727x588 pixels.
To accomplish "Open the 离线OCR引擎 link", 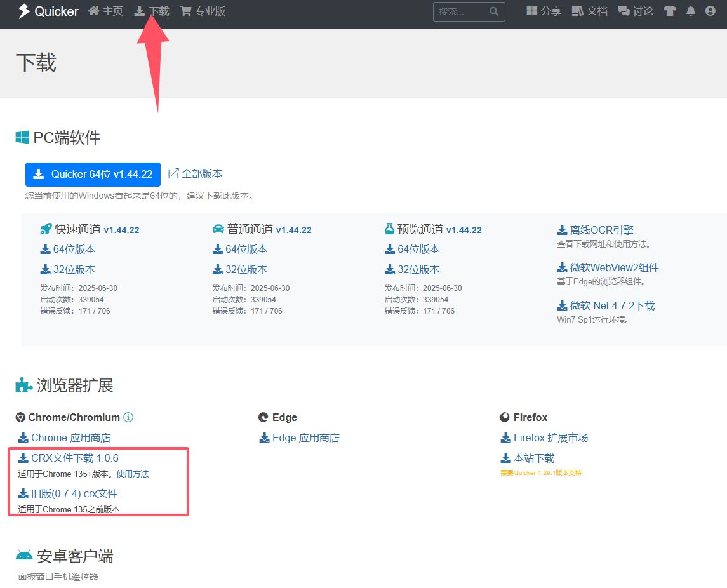I will [596, 230].
